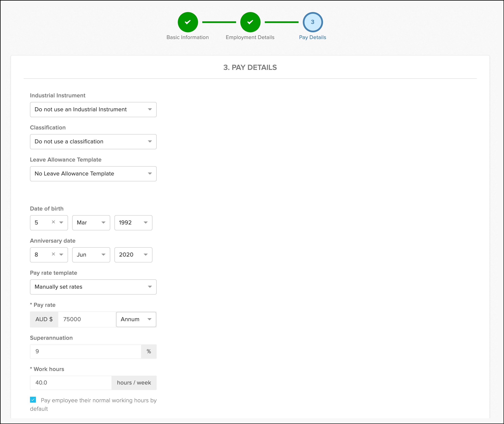The image size is (504, 424).
Task: Click the Employment Details checkmark step circle
Action: click(x=250, y=22)
